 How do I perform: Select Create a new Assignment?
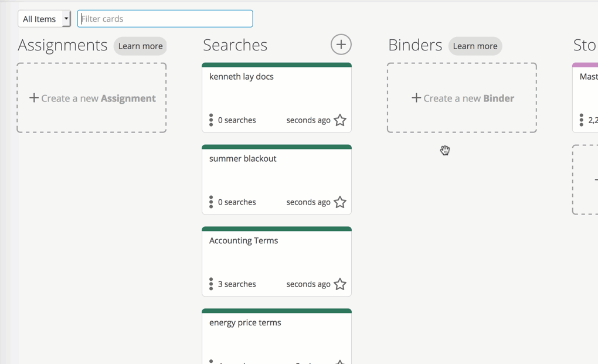click(91, 98)
